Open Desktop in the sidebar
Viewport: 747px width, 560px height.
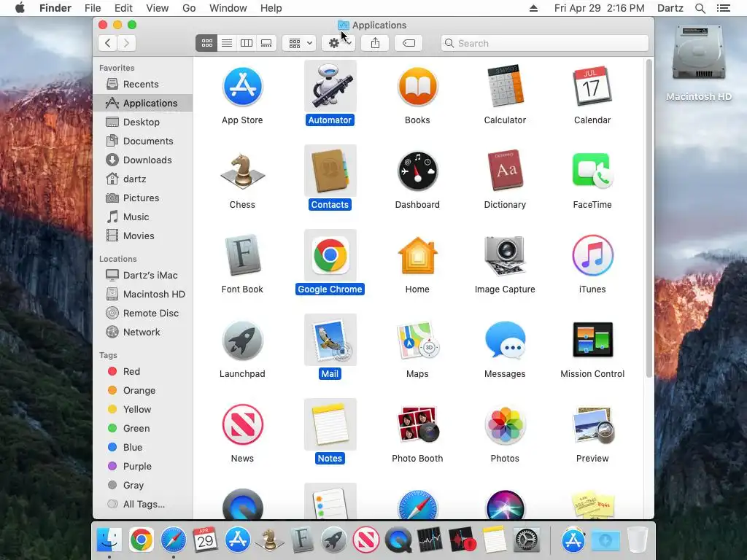tap(143, 122)
